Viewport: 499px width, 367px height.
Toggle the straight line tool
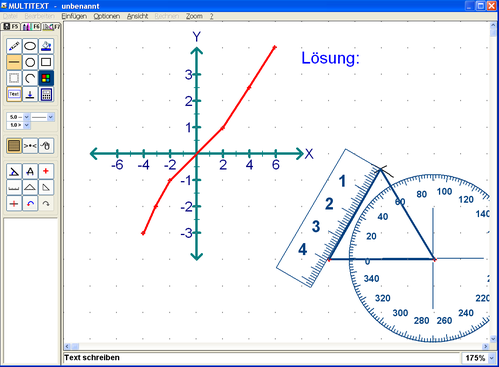pyautogui.click(x=14, y=62)
